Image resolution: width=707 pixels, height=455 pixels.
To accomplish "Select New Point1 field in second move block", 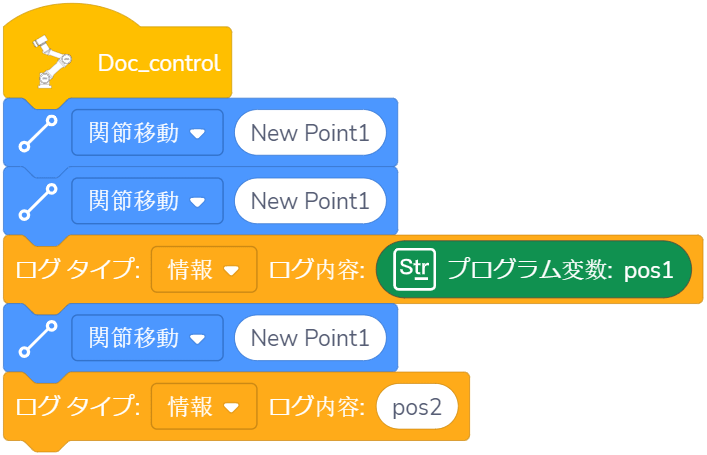I will pos(310,201).
